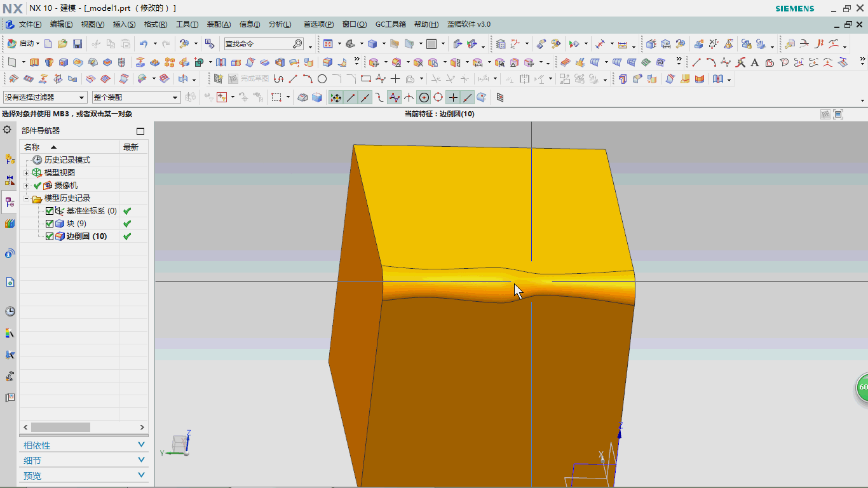Image resolution: width=868 pixels, height=488 pixels.
Task: Click the 历史记录模式 tree item
Action: point(67,160)
